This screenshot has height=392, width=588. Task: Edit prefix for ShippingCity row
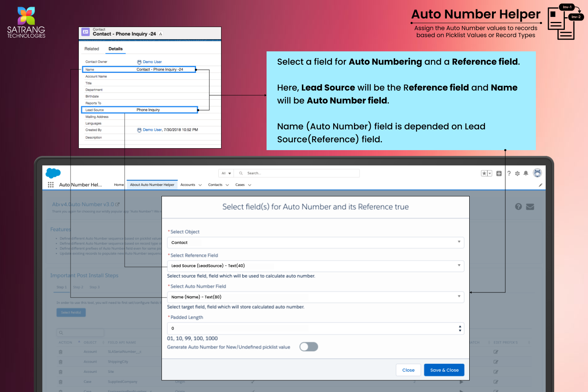pyautogui.click(x=496, y=362)
